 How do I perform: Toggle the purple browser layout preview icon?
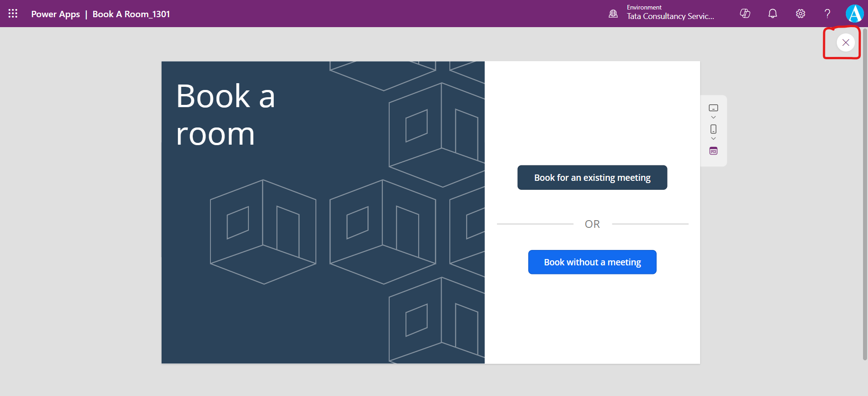pos(713,151)
